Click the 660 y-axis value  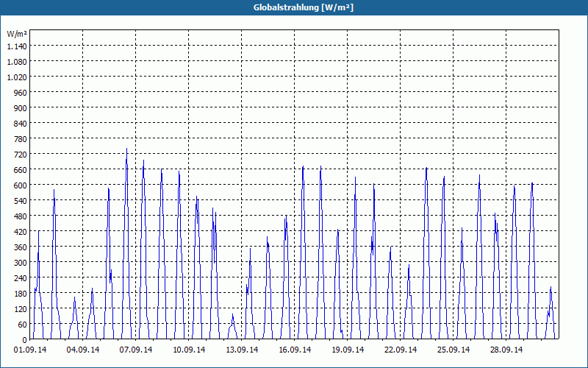pyautogui.click(x=21, y=170)
